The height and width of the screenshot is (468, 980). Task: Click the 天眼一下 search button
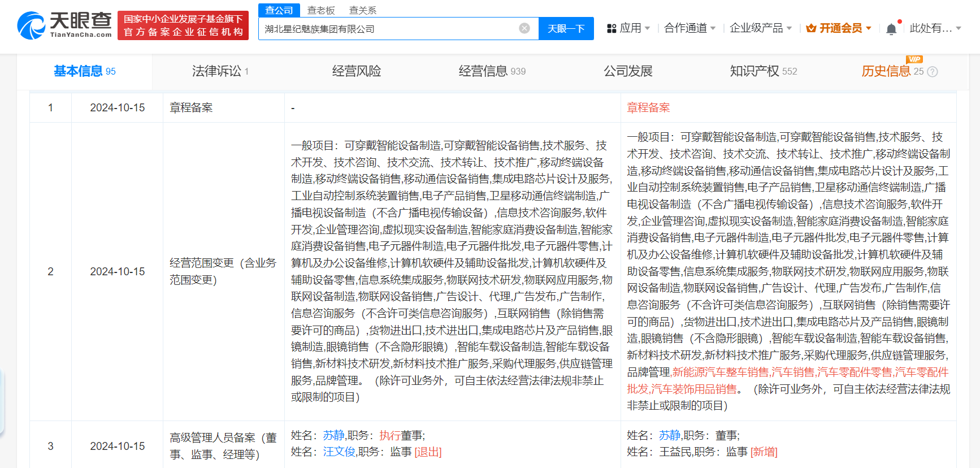click(x=566, y=28)
